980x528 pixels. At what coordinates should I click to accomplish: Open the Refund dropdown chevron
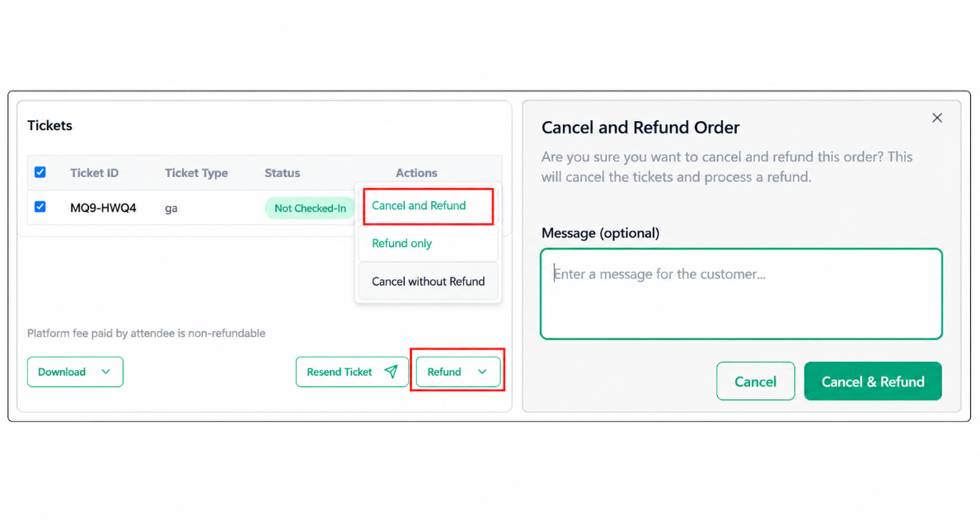482,371
